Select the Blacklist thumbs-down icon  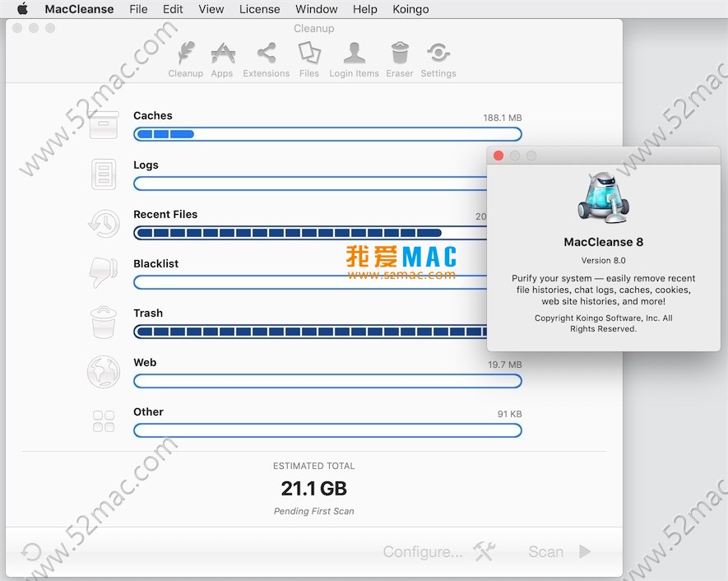pyautogui.click(x=104, y=272)
